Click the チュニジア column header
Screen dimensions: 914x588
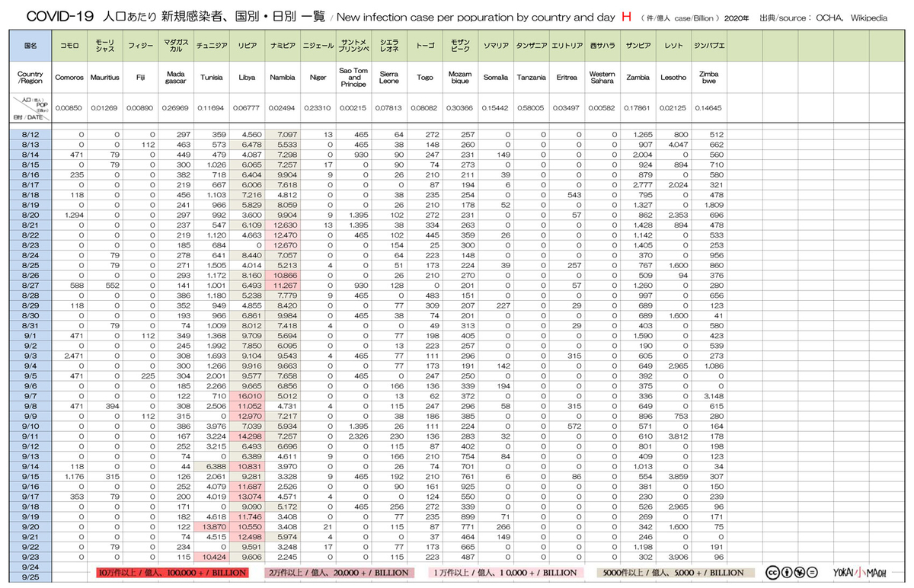click(211, 46)
